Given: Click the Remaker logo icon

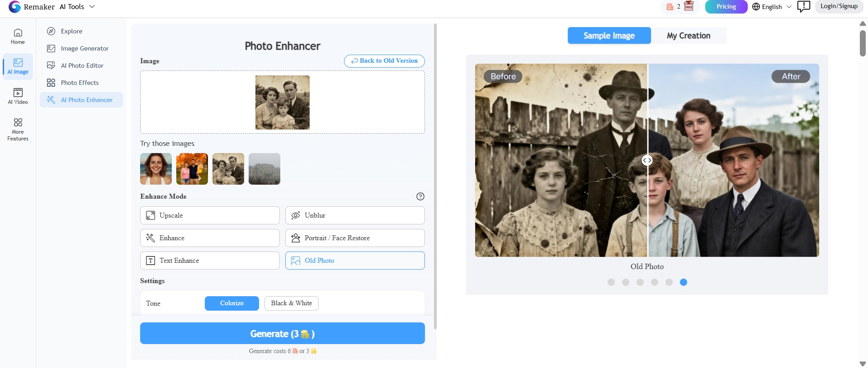Looking at the screenshot, I should 15,7.
